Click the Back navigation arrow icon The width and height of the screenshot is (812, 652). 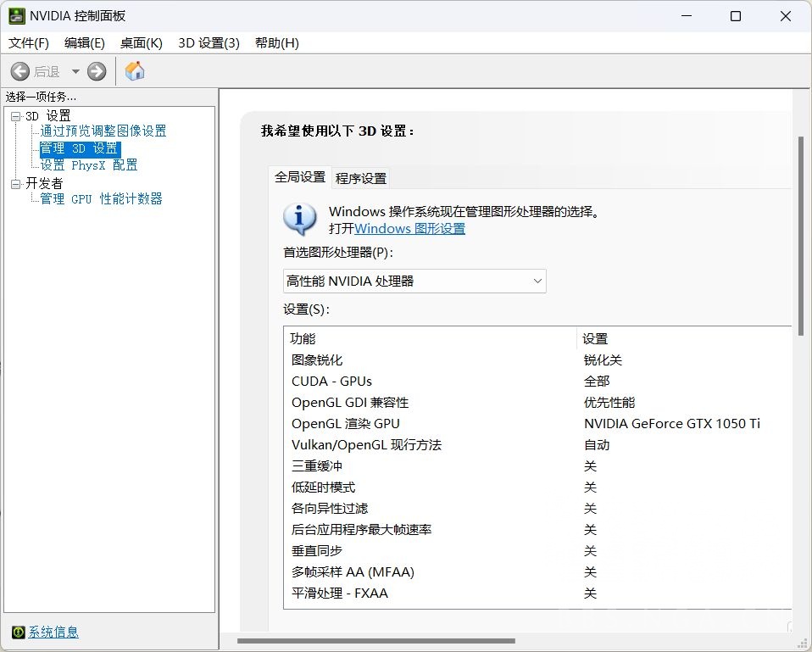pos(19,71)
